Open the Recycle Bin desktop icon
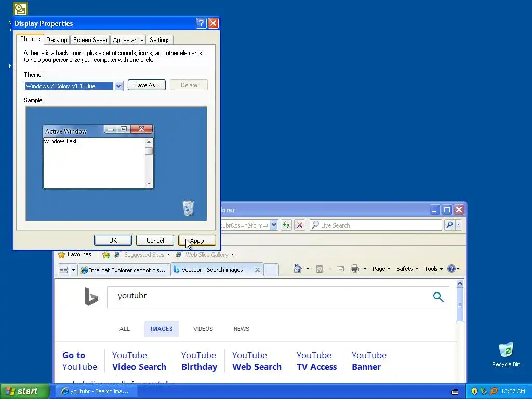Image resolution: width=532 pixels, height=399 pixels. pos(506,354)
